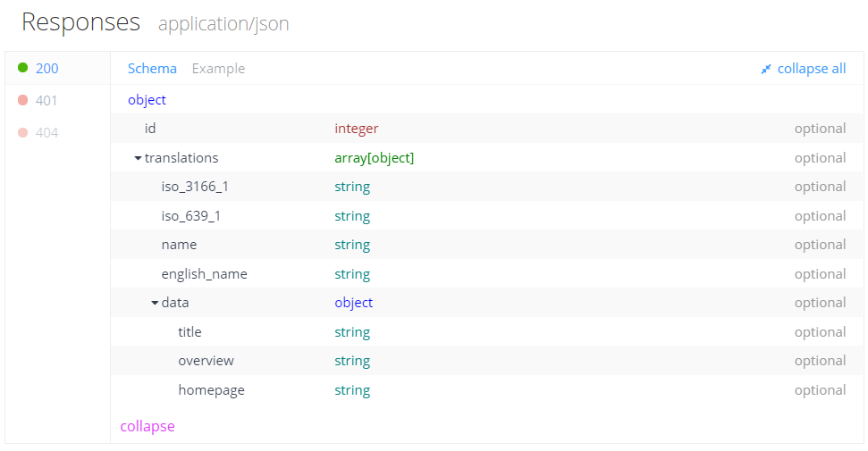Screen dimensions: 868x451
Task: Click the string type of homepage
Action: (352, 390)
